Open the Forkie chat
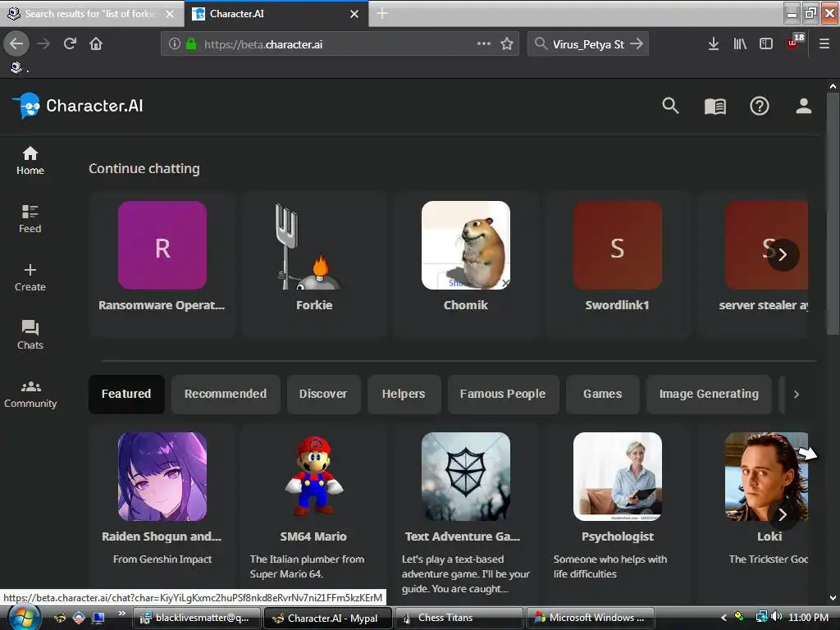 pos(314,263)
